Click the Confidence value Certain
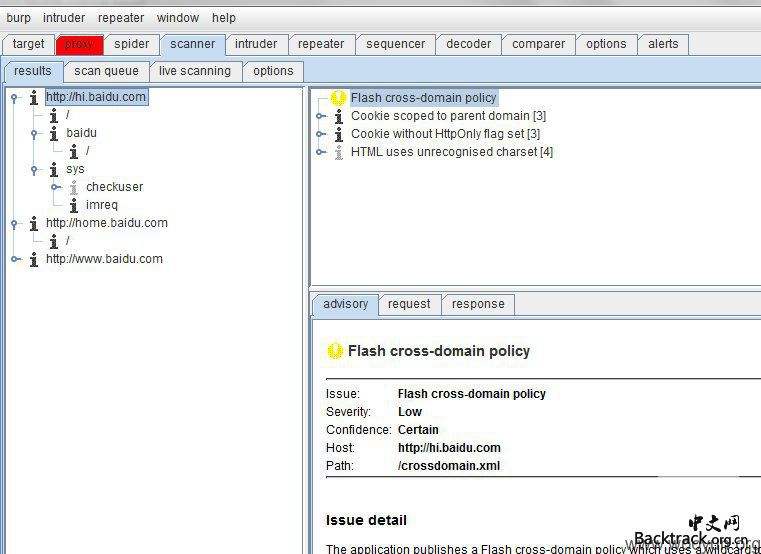Viewport: 761px width, 554px height. (418, 430)
